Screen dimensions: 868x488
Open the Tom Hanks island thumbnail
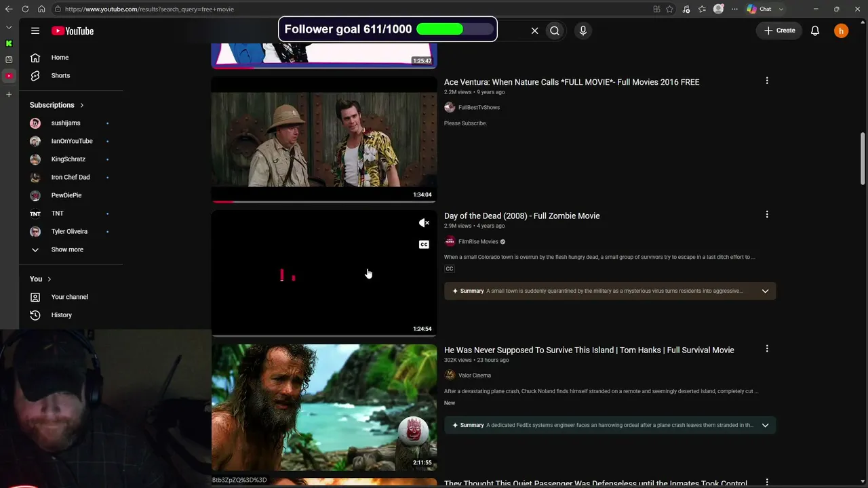pyautogui.click(x=324, y=407)
